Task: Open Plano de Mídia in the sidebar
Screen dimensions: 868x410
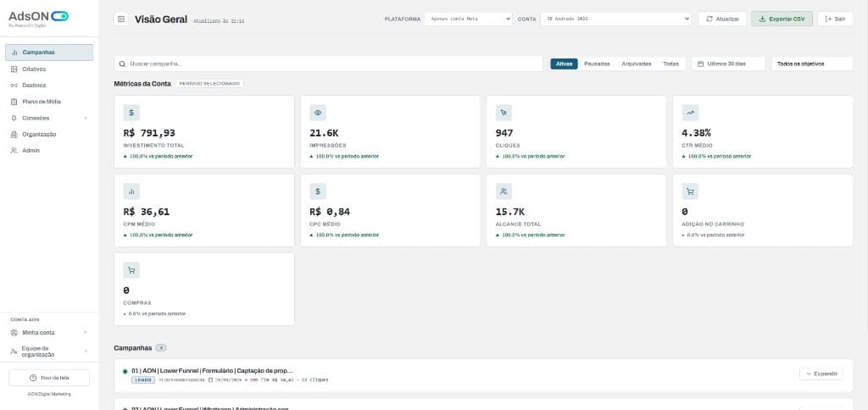Action: pos(49,102)
